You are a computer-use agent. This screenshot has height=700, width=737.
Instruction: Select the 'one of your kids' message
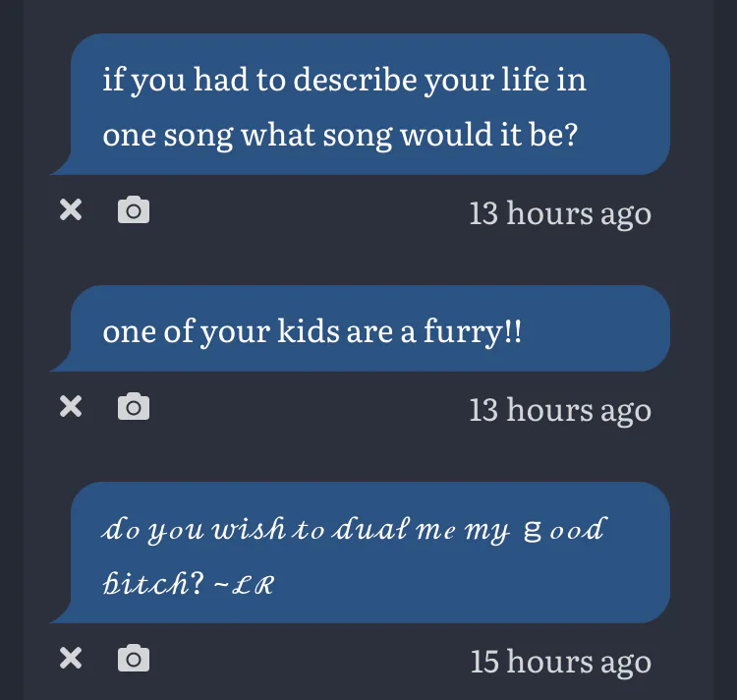click(364, 331)
